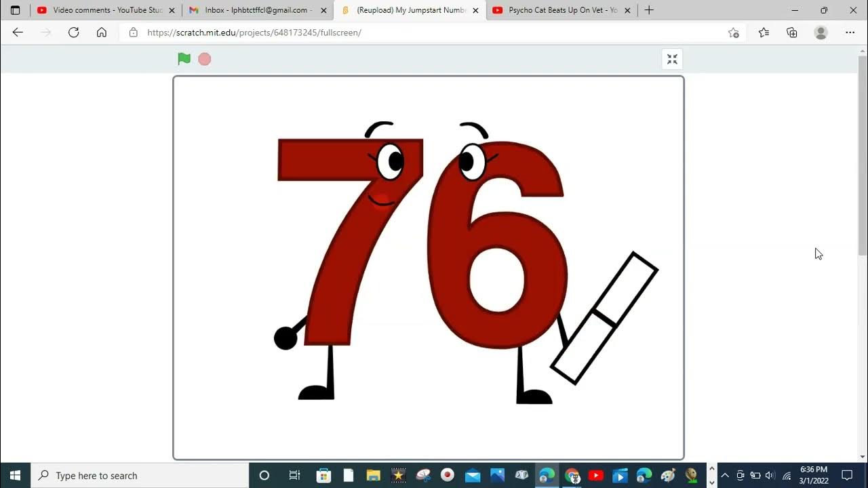Viewport: 868px width, 488px height.
Task: Click the green flag to start project
Action: [x=184, y=59]
